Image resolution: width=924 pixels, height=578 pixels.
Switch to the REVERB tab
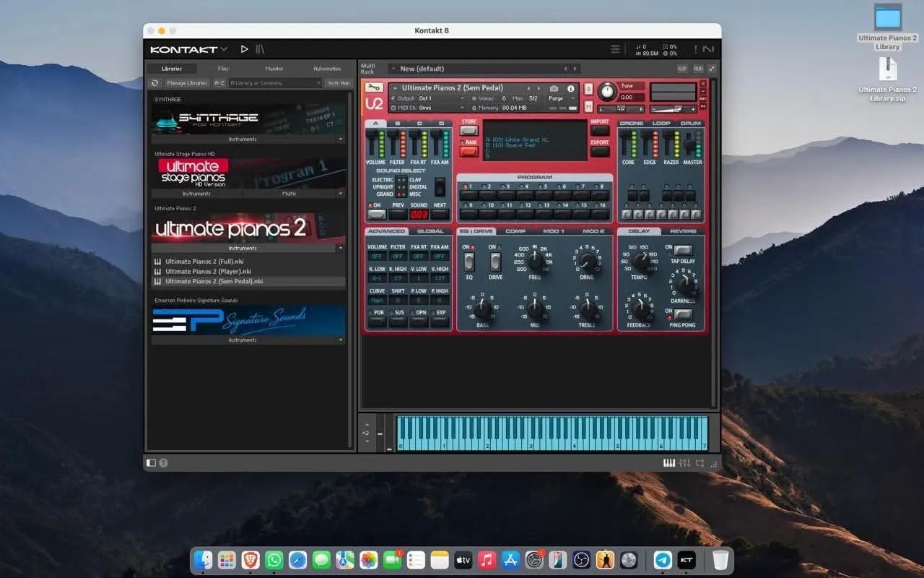click(684, 231)
